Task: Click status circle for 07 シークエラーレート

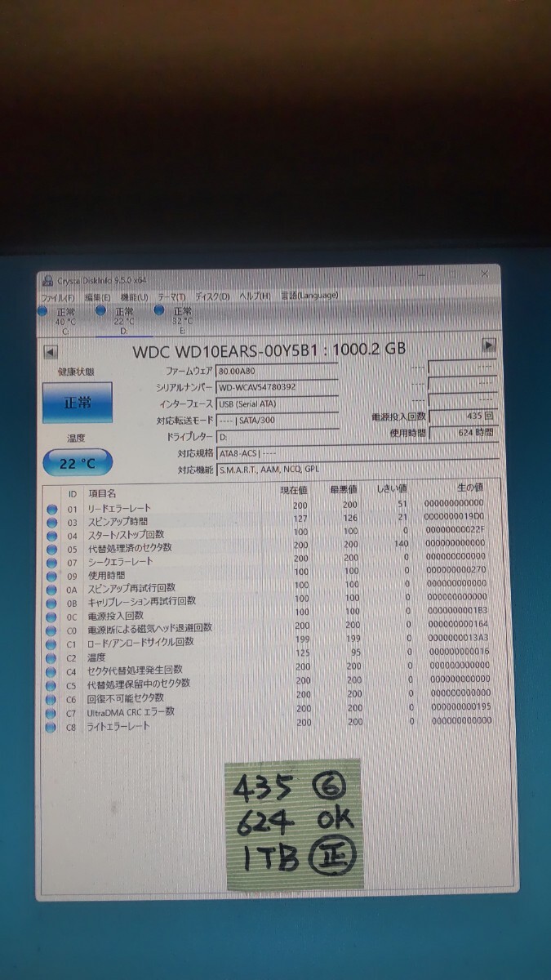Action: click(x=52, y=563)
